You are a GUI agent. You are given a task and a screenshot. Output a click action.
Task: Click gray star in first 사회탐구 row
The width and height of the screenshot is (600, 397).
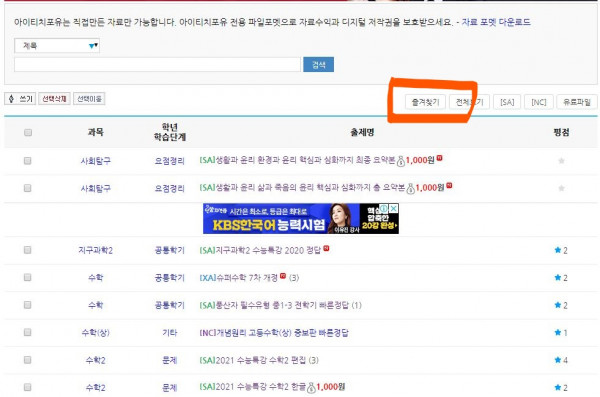[x=561, y=161]
